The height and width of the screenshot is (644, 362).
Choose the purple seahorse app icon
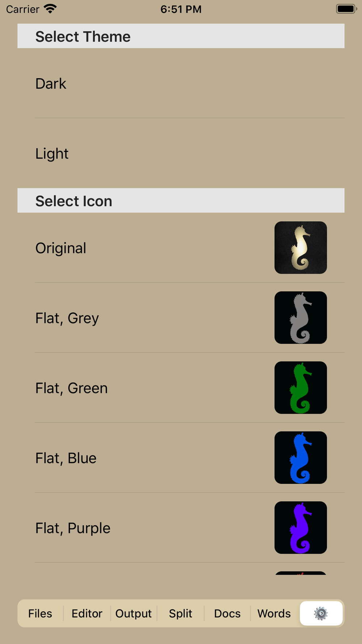point(300,527)
